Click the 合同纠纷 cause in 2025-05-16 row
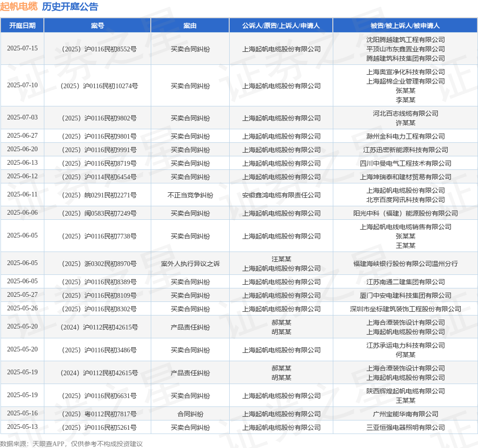 [190, 414]
